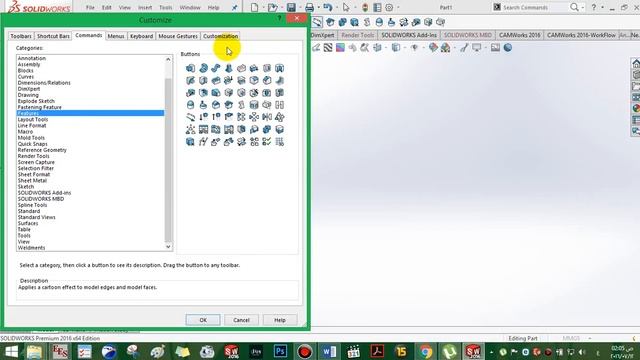The height and width of the screenshot is (360, 640).
Task: Open Options with the gear icon
Action: tap(389, 7)
